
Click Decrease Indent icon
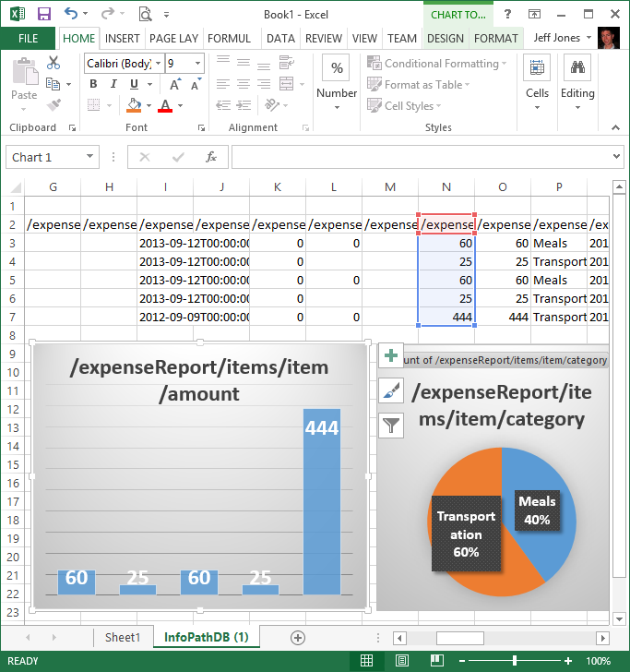click(x=223, y=105)
